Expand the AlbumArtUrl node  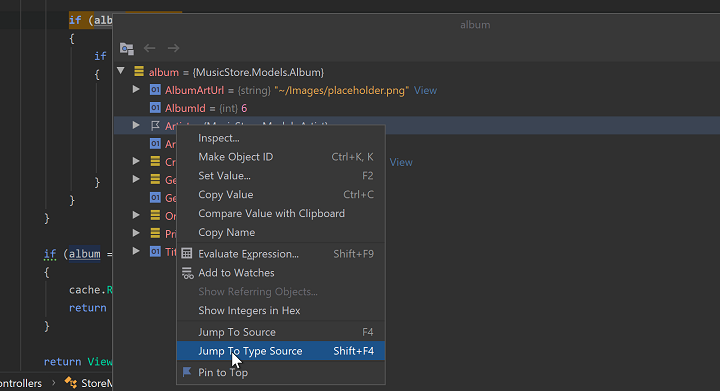point(136,89)
